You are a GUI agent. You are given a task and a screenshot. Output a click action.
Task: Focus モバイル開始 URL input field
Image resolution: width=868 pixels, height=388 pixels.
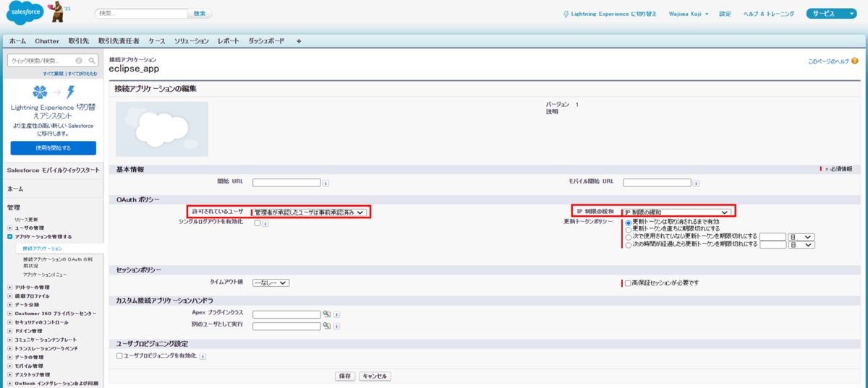coord(657,183)
